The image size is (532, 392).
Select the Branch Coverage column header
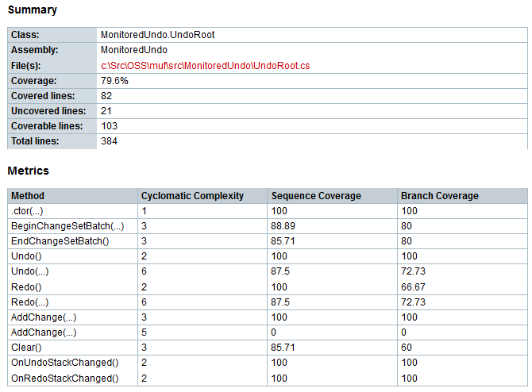click(440, 196)
